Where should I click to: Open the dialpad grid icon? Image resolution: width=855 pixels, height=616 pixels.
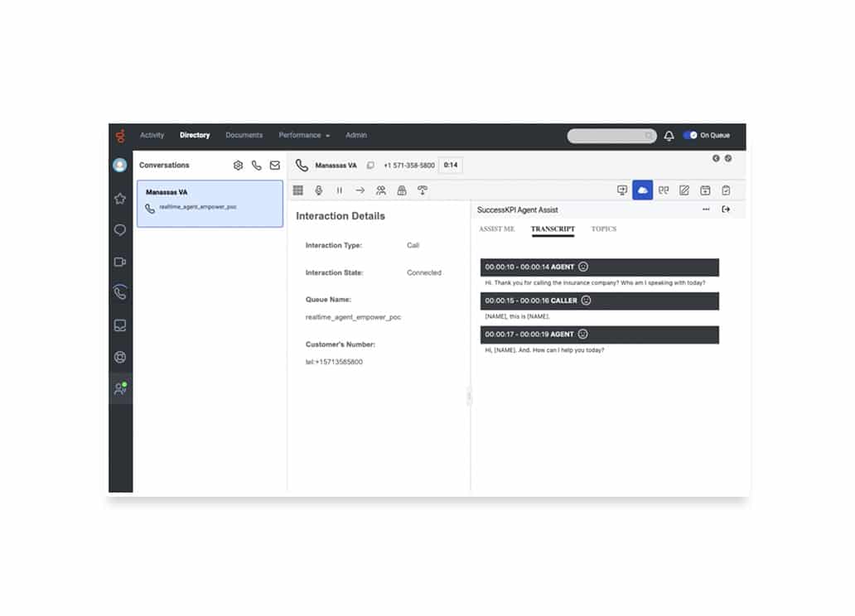click(x=298, y=190)
